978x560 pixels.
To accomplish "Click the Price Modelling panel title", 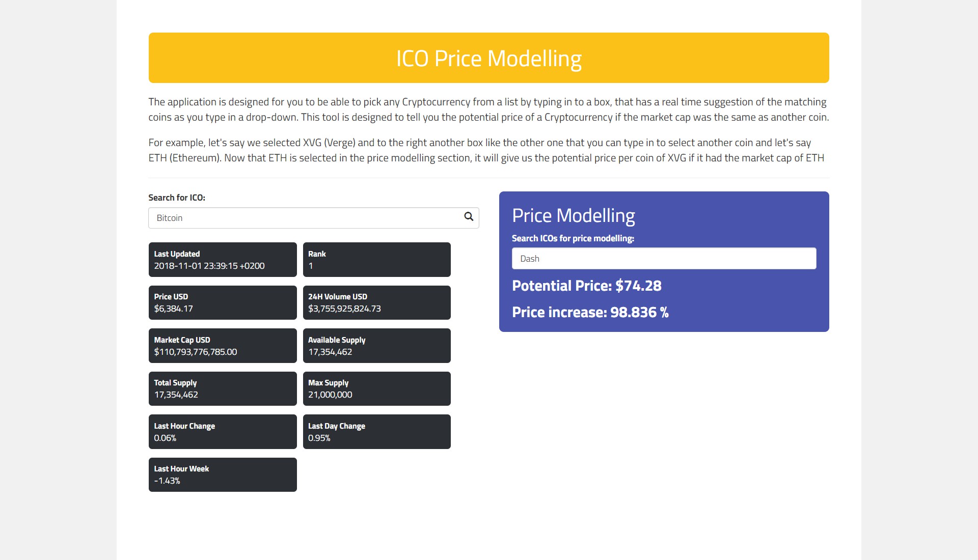I will (x=573, y=215).
